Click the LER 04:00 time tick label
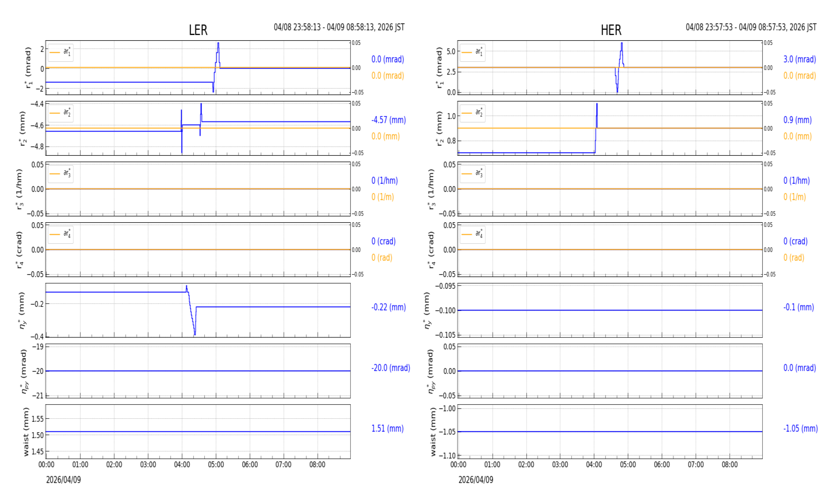 [182, 465]
